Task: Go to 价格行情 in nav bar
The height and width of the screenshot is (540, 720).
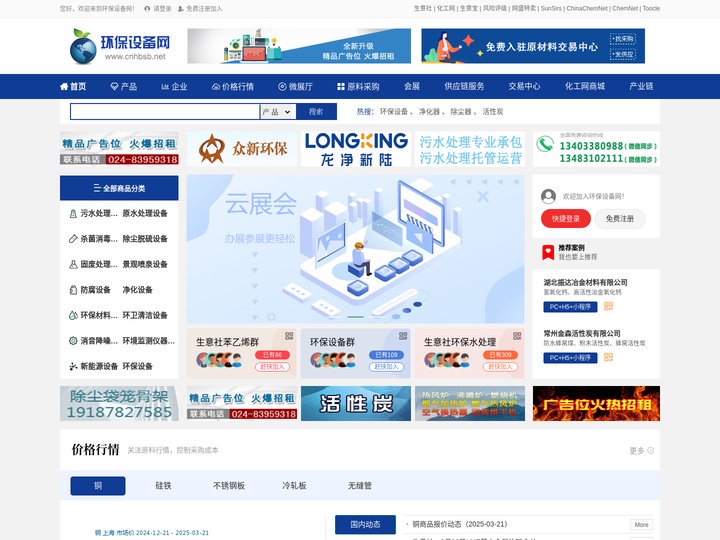Action: 232,86
